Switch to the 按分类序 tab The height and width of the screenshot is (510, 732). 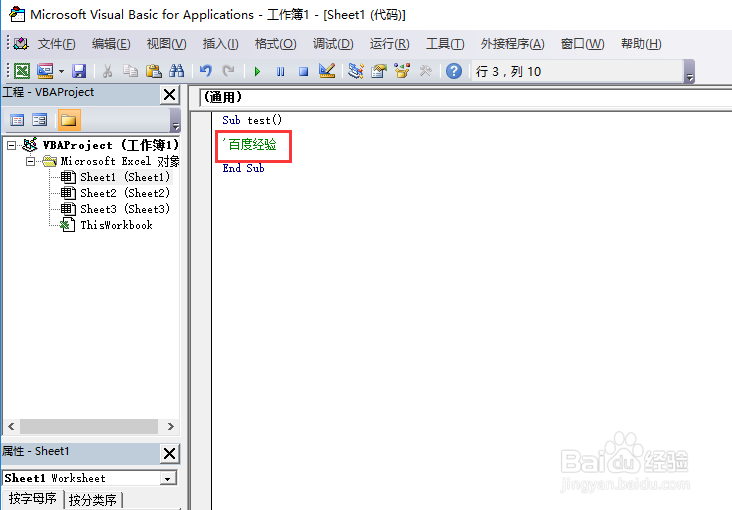93,500
